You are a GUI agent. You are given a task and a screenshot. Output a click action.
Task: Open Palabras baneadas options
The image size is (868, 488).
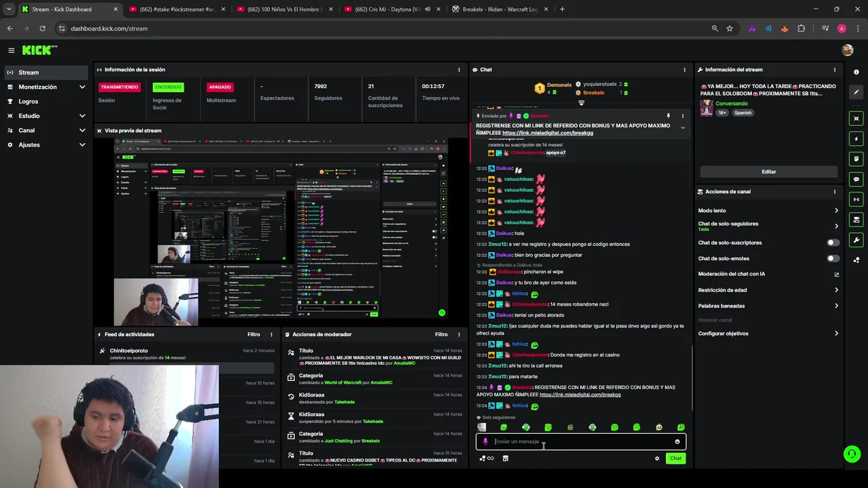(768, 306)
